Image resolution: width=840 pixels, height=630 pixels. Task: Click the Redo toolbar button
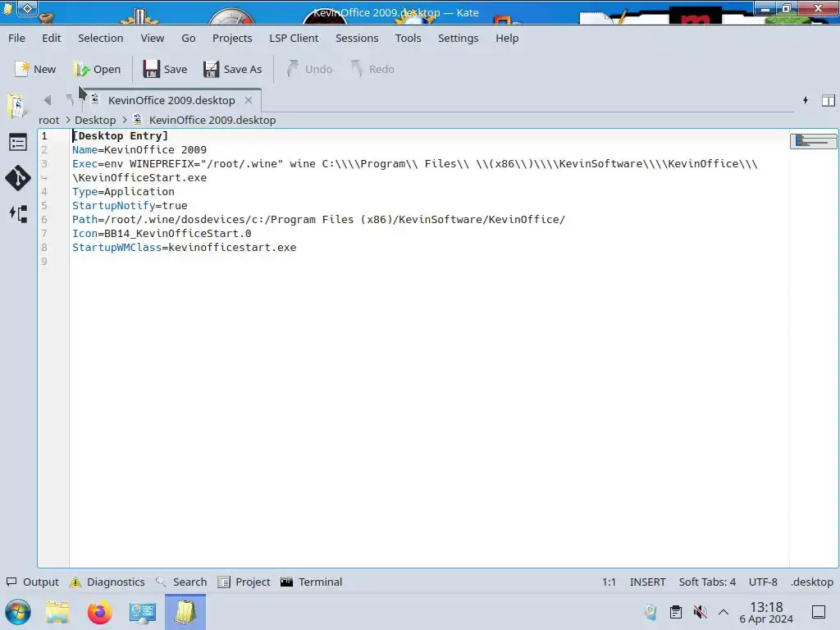[x=372, y=69]
